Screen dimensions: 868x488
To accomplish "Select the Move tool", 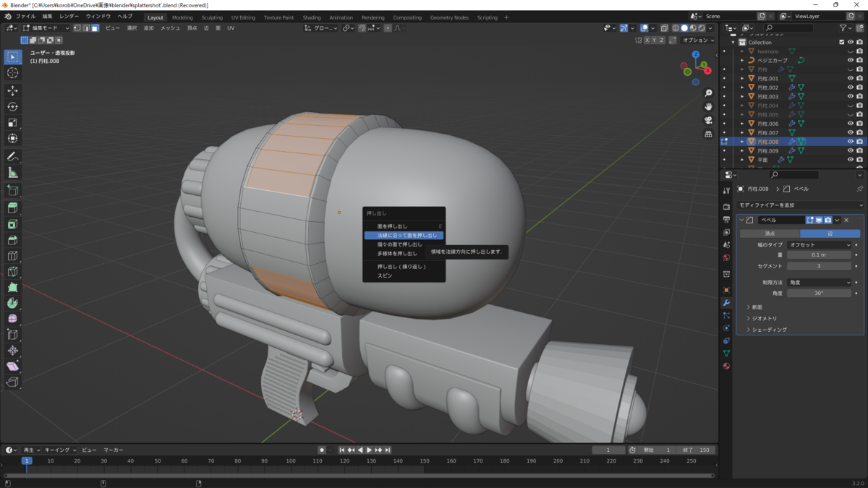I will 12,90.
